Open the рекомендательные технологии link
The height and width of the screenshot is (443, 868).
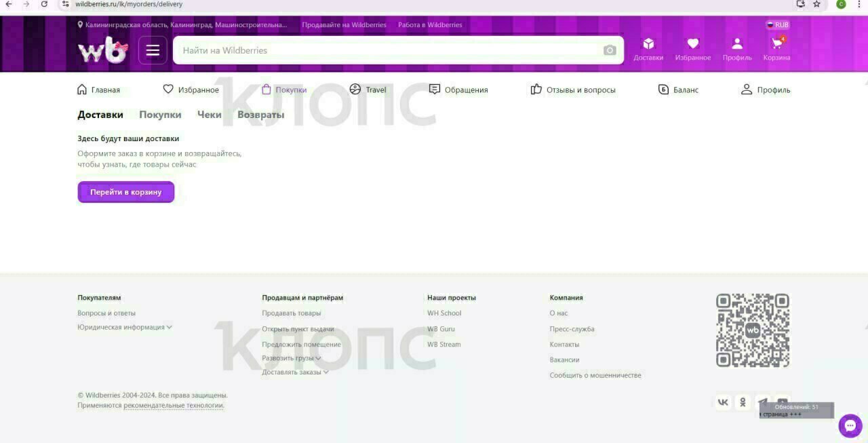tap(174, 406)
